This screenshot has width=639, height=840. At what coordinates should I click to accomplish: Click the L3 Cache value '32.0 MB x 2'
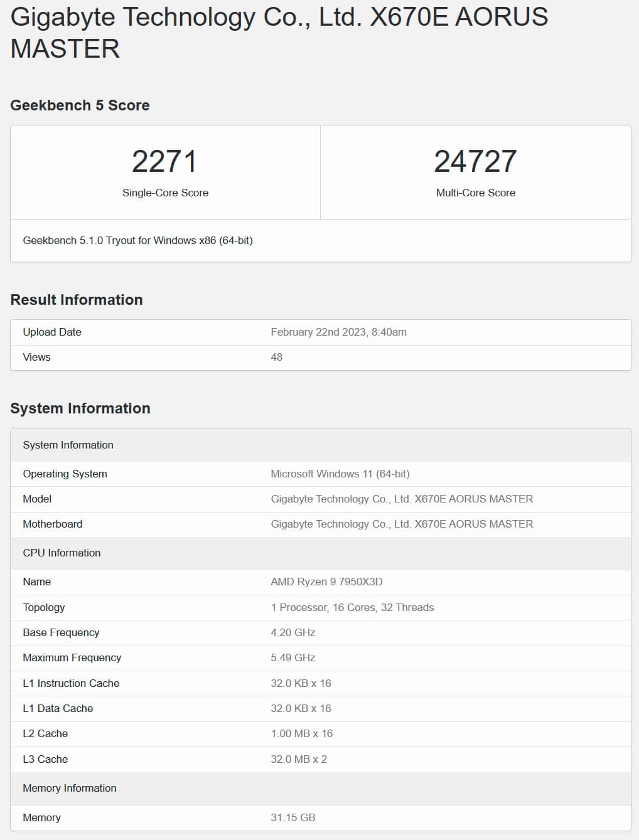(298, 759)
